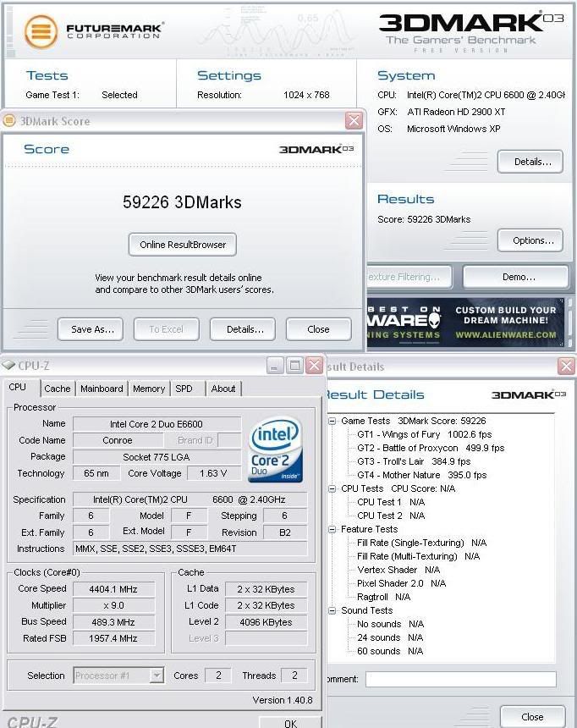Open the Processor #1 selection dropdown
This screenshot has height=728, width=577.
pos(157,675)
